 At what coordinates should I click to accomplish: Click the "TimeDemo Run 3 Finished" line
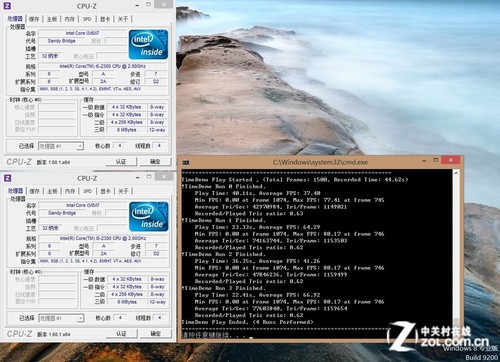point(224,288)
